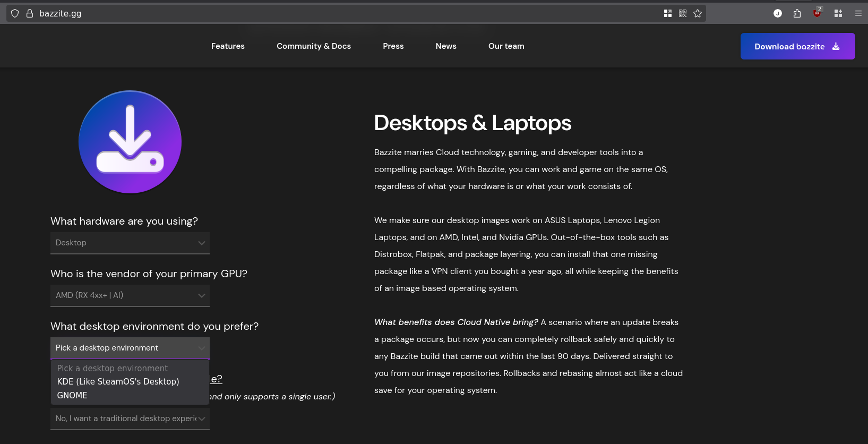
Task: Open the Our team nav item
Action: point(506,46)
